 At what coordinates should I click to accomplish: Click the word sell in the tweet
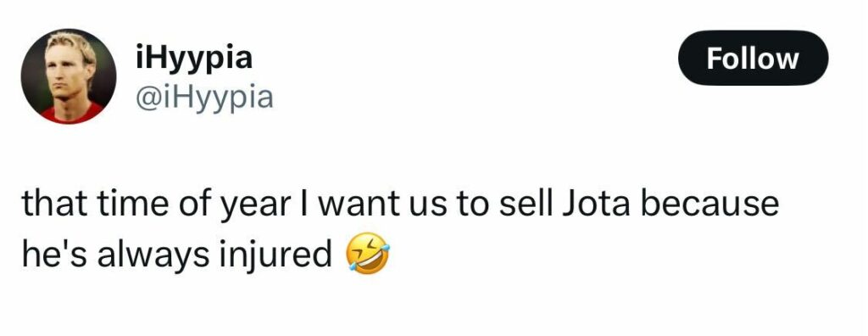pyautogui.click(x=524, y=204)
